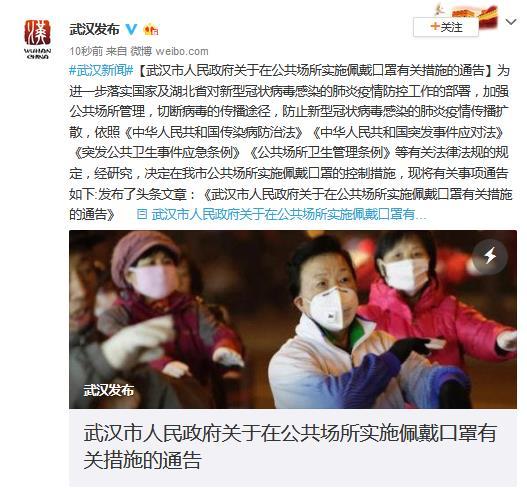Click the orange plus on 关注 button

click(x=435, y=27)
